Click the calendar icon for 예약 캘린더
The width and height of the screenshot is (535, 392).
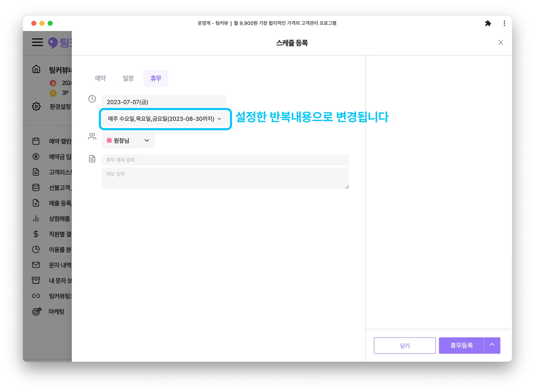click(36, 141)
